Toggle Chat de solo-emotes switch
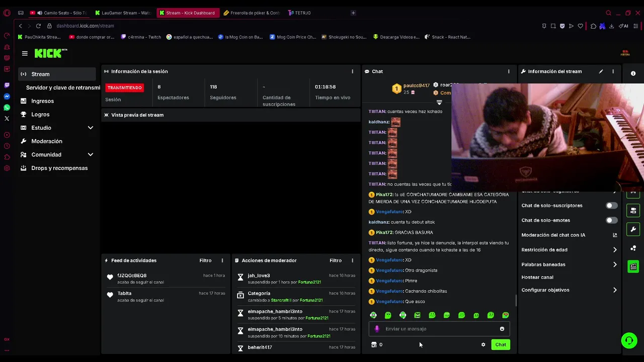The image size is (644, 362). 611,220
